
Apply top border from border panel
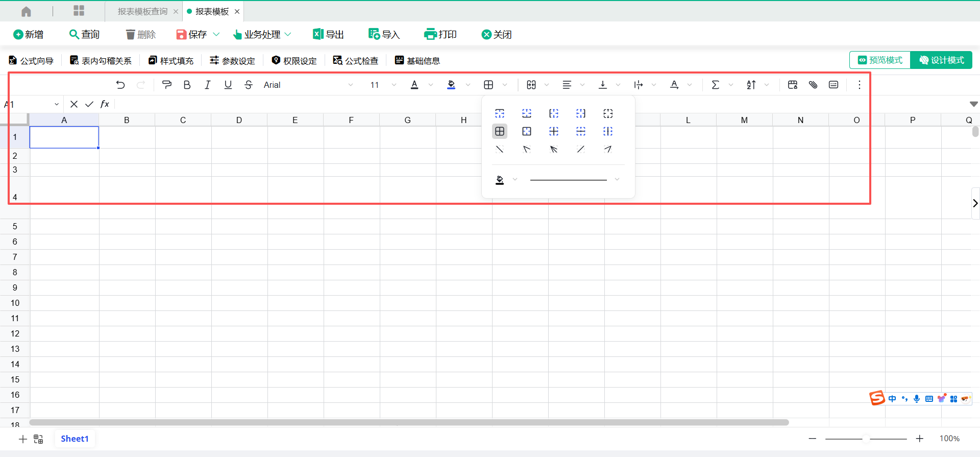tap(500, 113)
